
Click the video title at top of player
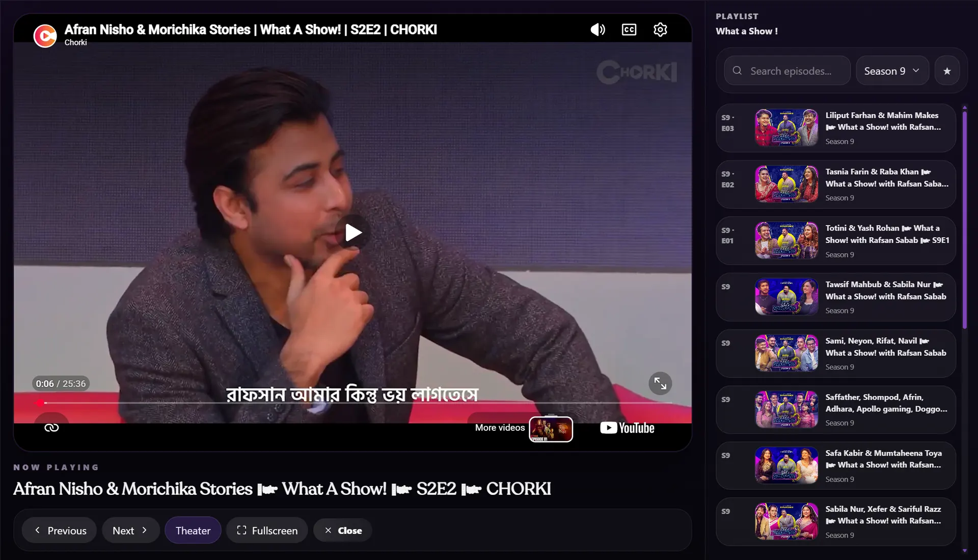(x=251, y=30)
